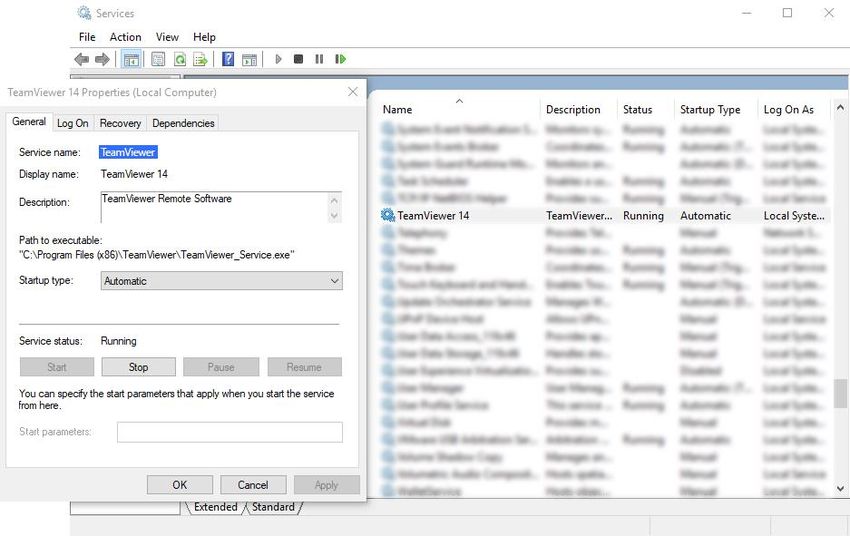850x536 pixels.
Task: Switch to the Recovery tab
Action: pyautogui.click(x=120, y=123)
